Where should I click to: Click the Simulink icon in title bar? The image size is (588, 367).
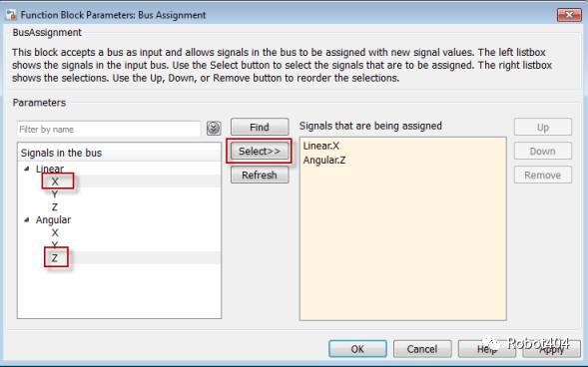[11, 15]
